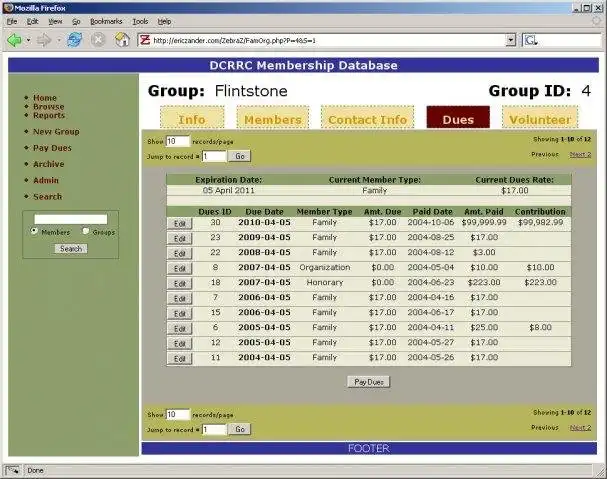This screenshot has height=479, width=607.
Task: Click the bottom Next 2 link
Action: [x=580, y=427]
